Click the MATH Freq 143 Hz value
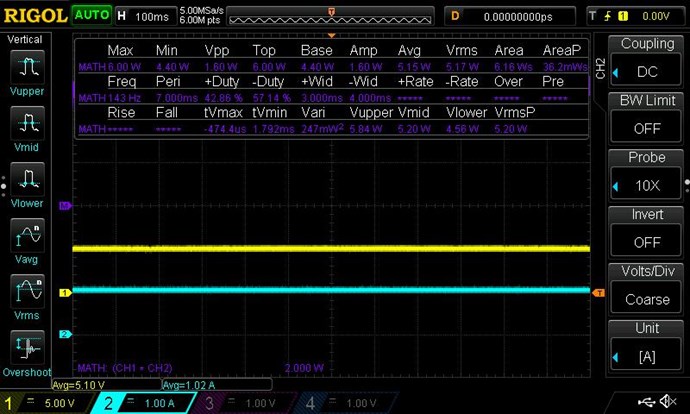The width and height of the screenshot is (690, 414). coord(125,98)
